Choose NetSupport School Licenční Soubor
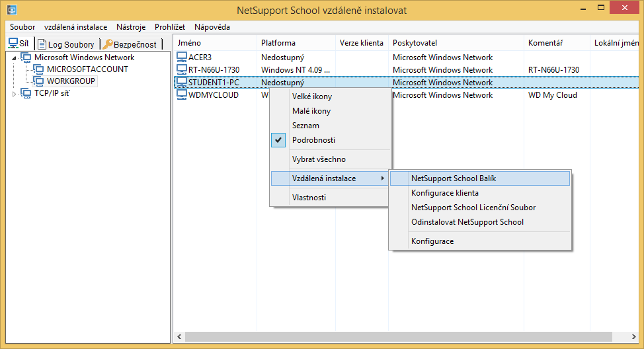This screenshot has height=349, width=644. tap(480, 208)
